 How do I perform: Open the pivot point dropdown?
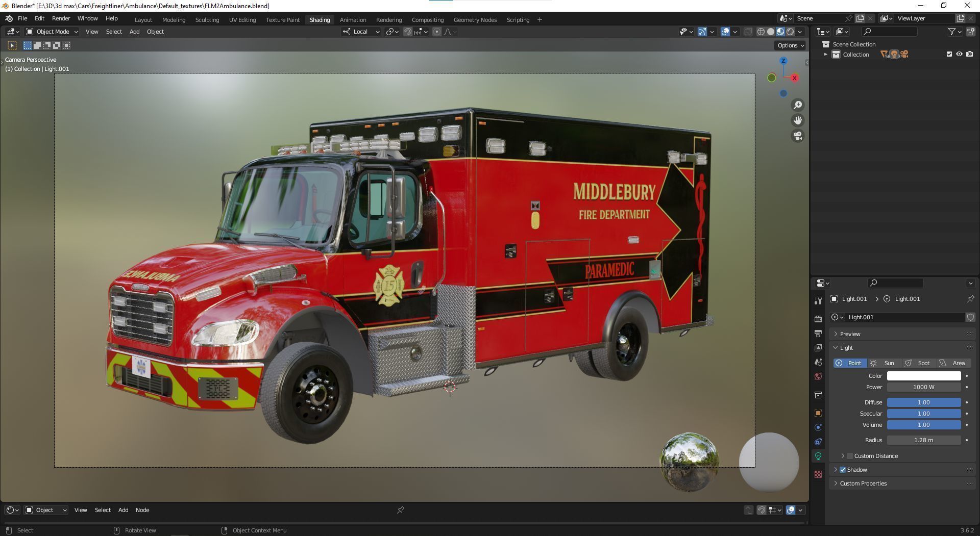coord(393,32)
